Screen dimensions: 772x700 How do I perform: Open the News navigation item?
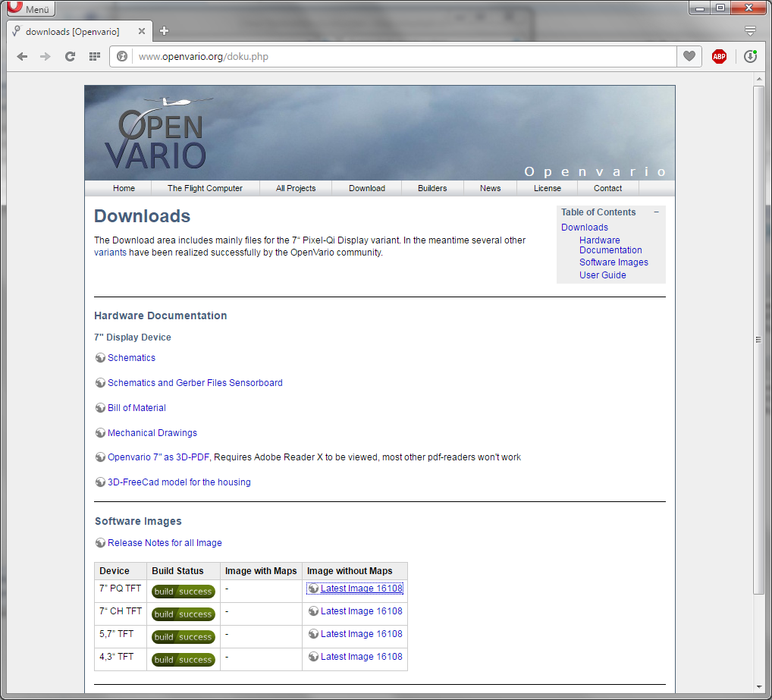pos(491,188)
